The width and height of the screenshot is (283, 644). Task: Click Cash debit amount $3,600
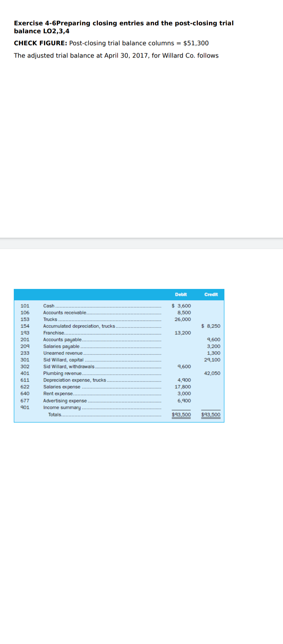181,306
